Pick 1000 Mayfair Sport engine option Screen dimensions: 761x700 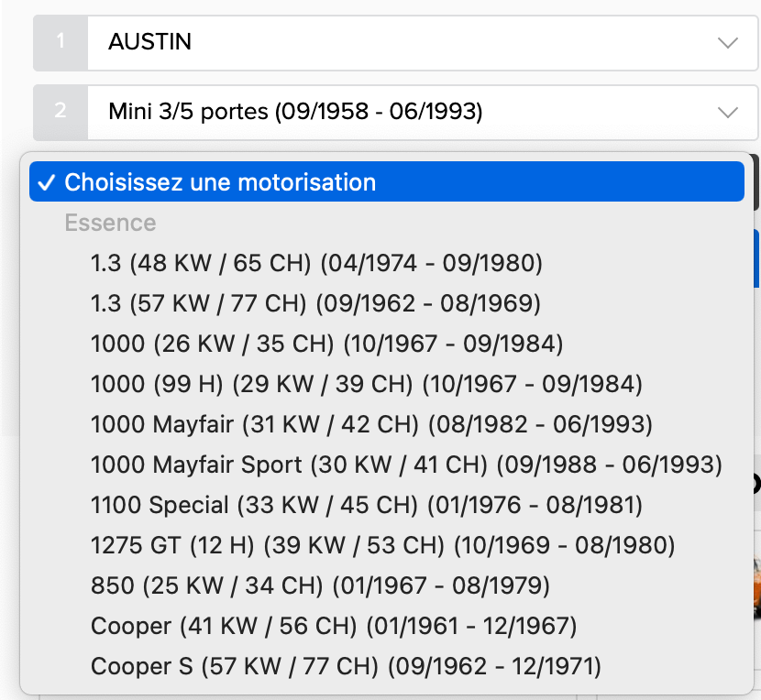tap(406, 465)
